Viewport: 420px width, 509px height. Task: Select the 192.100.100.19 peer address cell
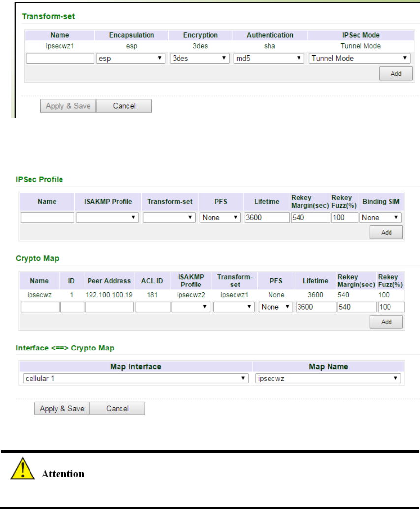click(x=109, y=295)
